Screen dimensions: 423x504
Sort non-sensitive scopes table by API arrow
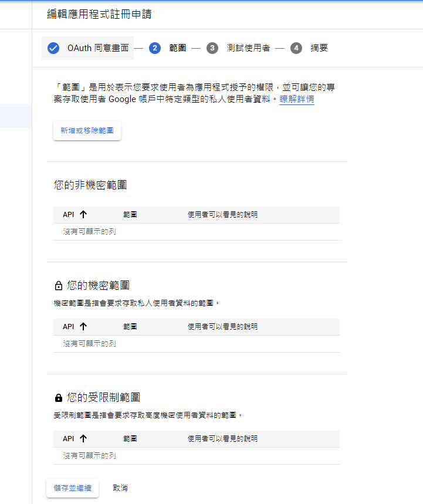point(83,214)
